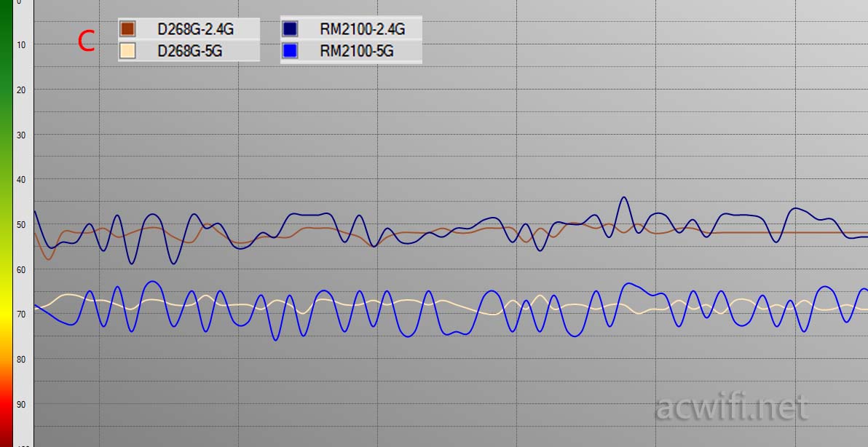Click the 50 value on the axis
This screenshot has height=447, width=868.
point(20,225)
